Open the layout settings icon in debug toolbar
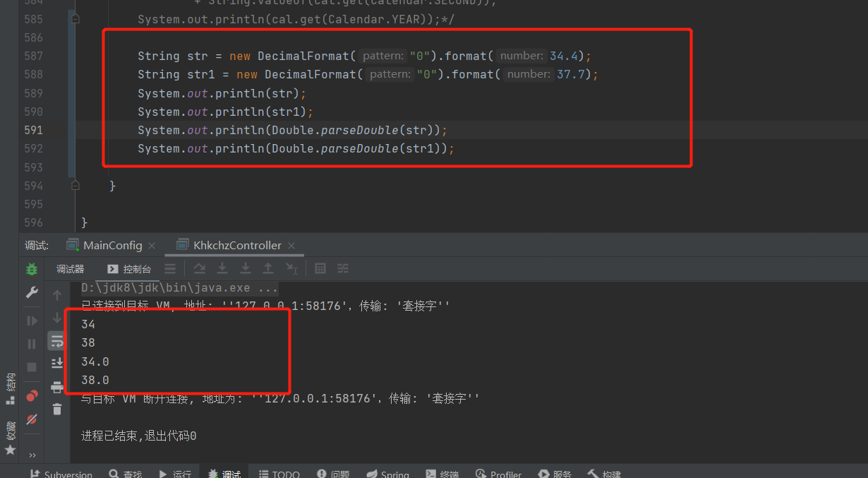868x478 pixels. (342, 268)
